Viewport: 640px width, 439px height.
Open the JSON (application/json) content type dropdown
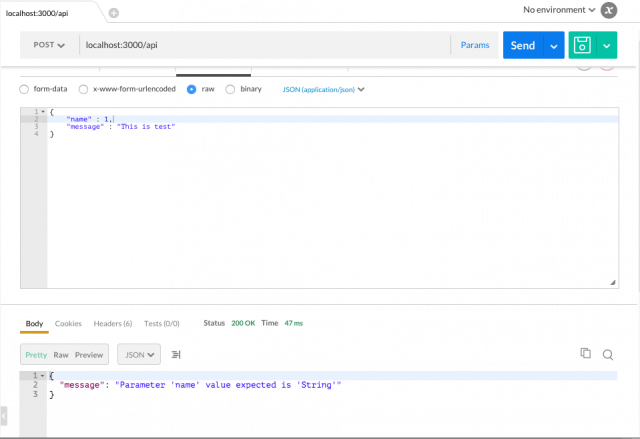point(323,89)
